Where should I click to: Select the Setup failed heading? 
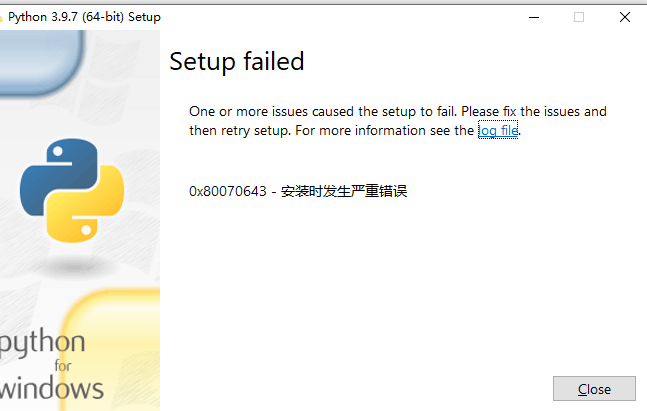pos(237,61)
